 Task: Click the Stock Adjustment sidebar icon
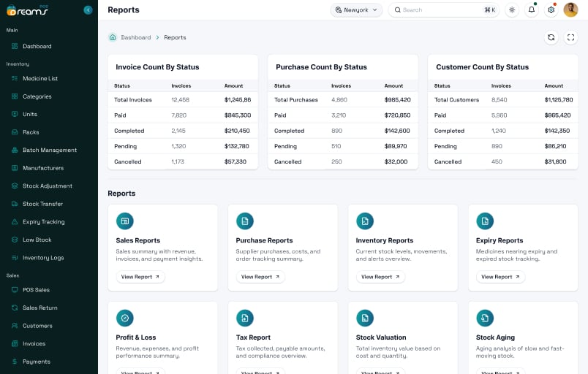click(x=15, y=186)
